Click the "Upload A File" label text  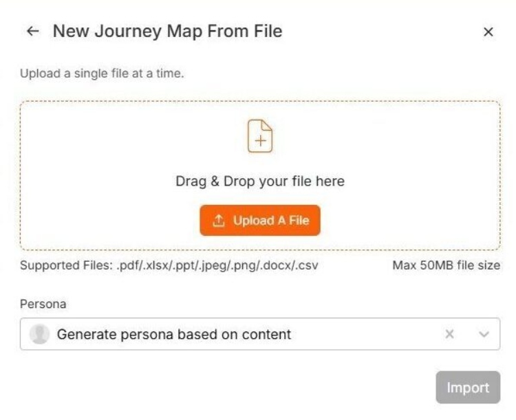pyautogui.click(x=271, y=221)
